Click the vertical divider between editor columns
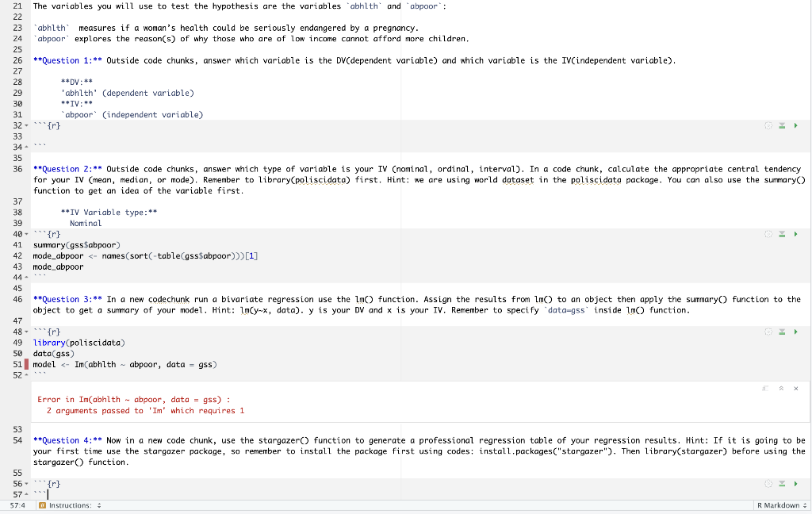This screenshot has width=812, height=514. [402, 238]
